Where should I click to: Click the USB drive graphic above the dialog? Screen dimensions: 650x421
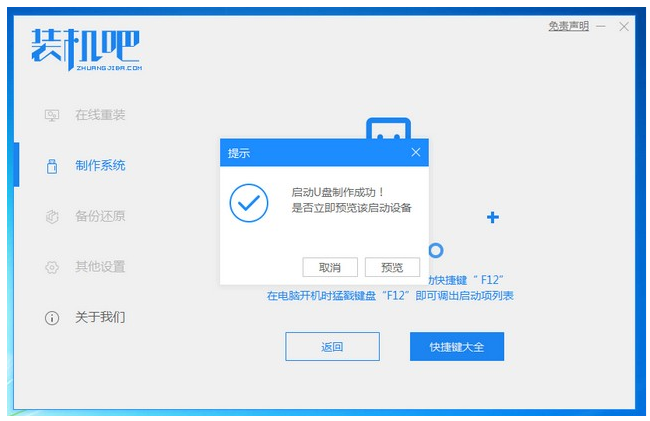coord(388,128)
